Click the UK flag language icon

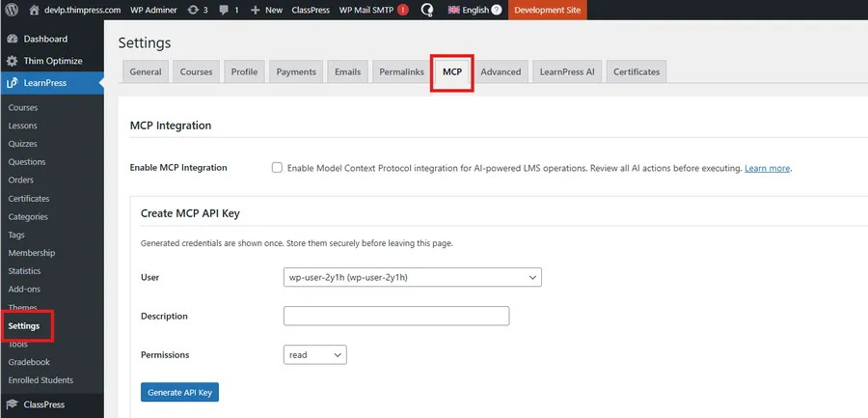point(454,10)
